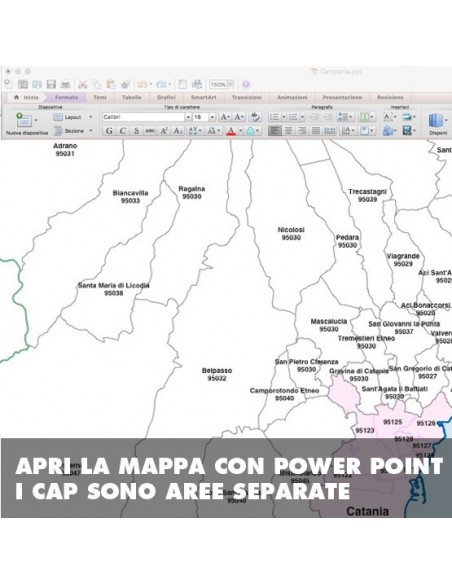Paste with the clipboard icon

coord(111,84)
